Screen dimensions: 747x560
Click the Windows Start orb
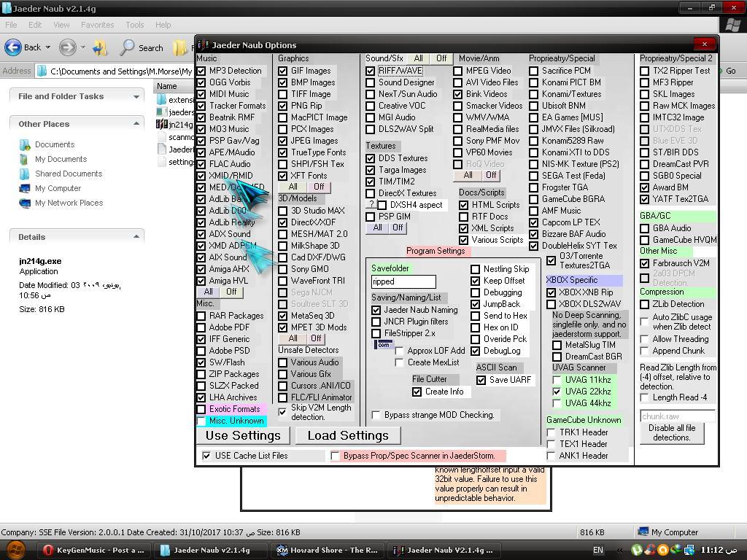point(16,550)
